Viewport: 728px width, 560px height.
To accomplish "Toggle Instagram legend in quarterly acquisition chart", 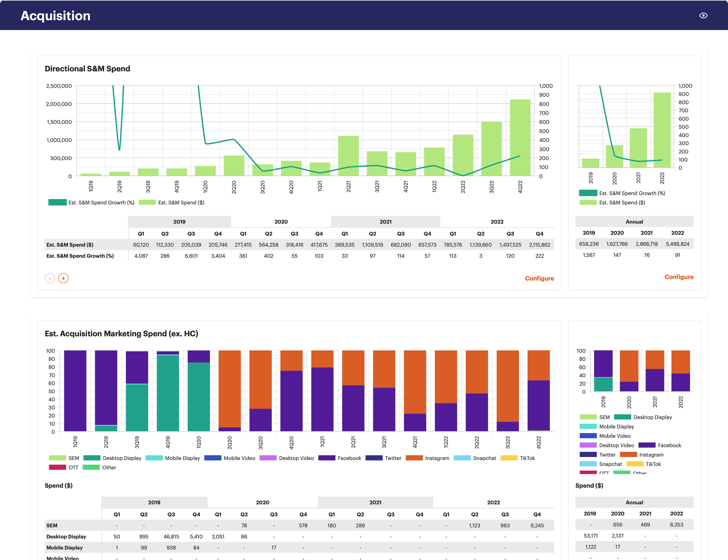I will 427,458.
